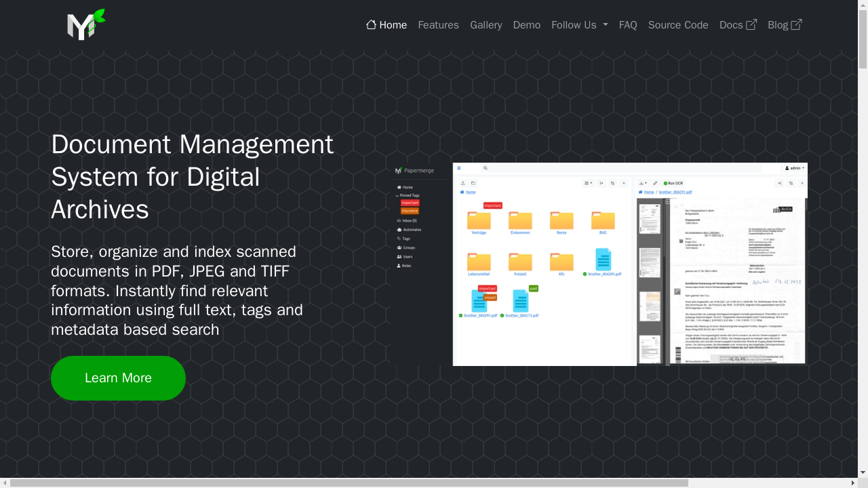Go to the Features section
This screenshot has width=868, height=488.
438,25
